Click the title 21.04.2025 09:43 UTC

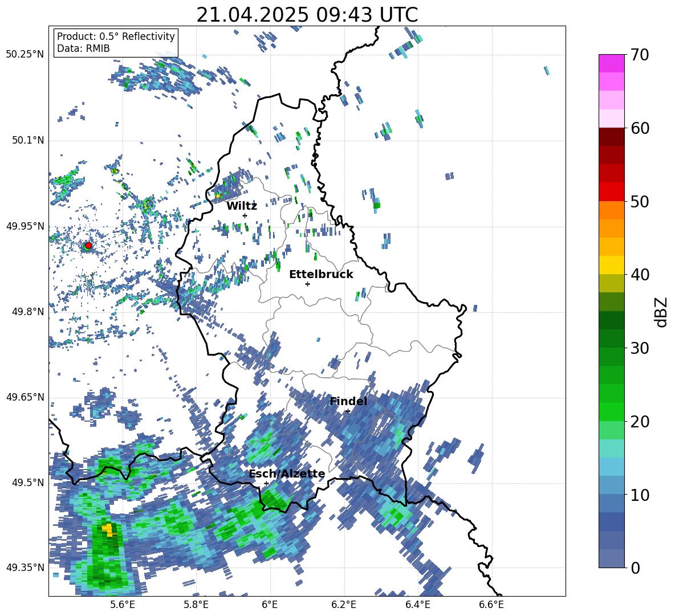[307, 15]
